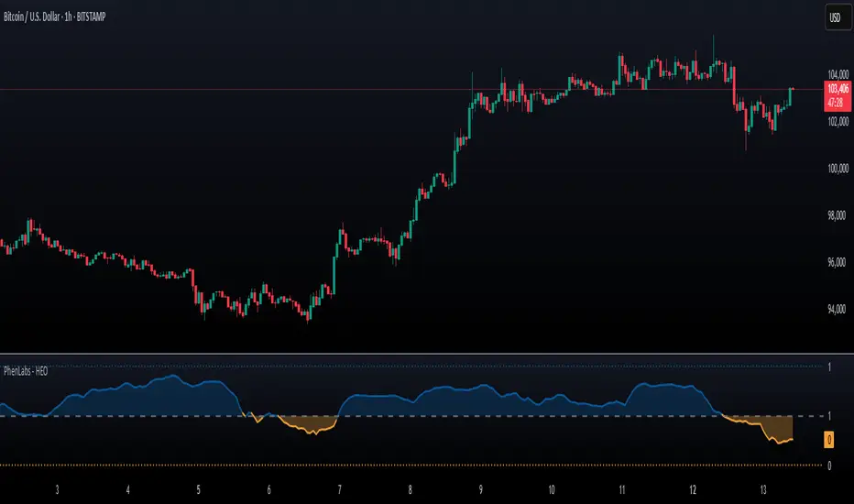Click the 47:28 candle countdown timer
This screenshot has width=854, height=504.
click(838, 103)
